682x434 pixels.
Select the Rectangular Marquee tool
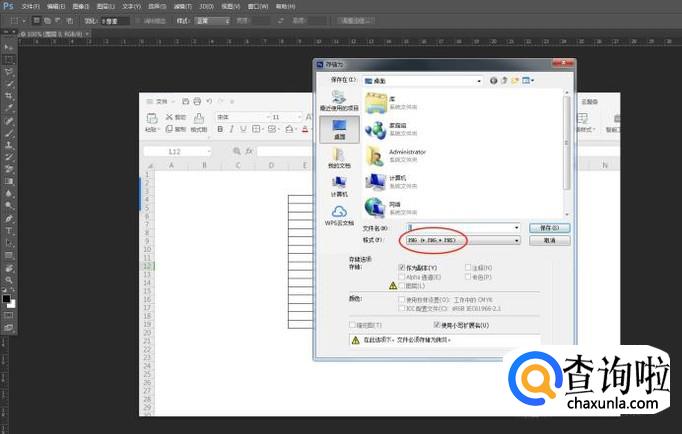[9, 60]
